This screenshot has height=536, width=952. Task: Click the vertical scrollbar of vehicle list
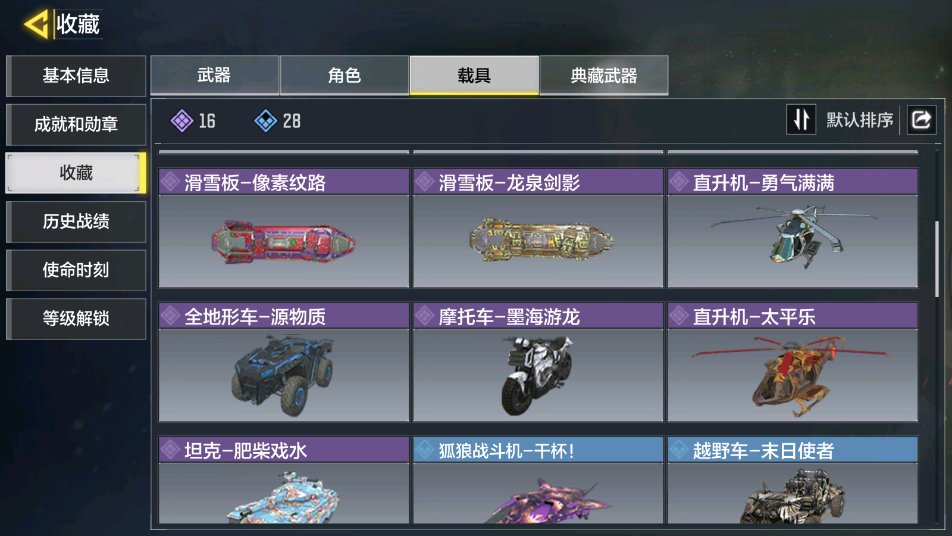coord(937,259)
